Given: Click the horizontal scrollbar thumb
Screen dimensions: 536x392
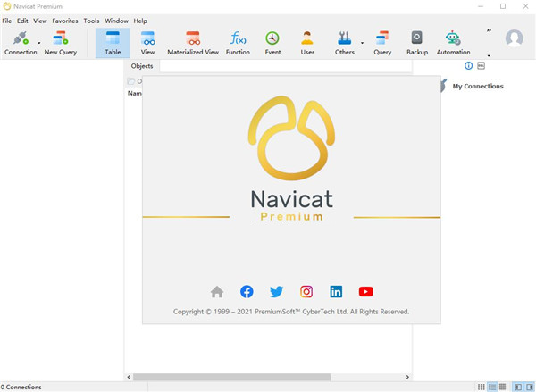Looking at the screenshot, I should (231, 377).
